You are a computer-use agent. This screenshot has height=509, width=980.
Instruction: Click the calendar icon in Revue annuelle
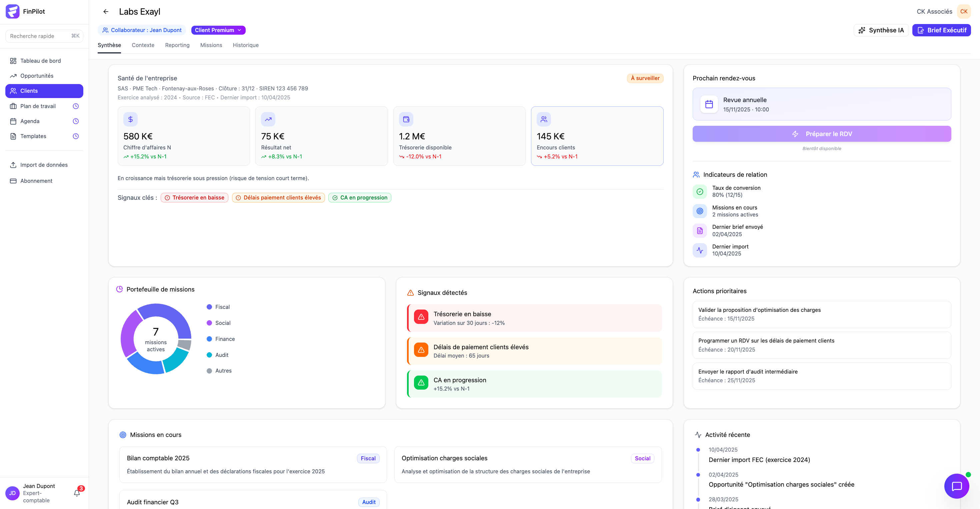click(709, 104)
